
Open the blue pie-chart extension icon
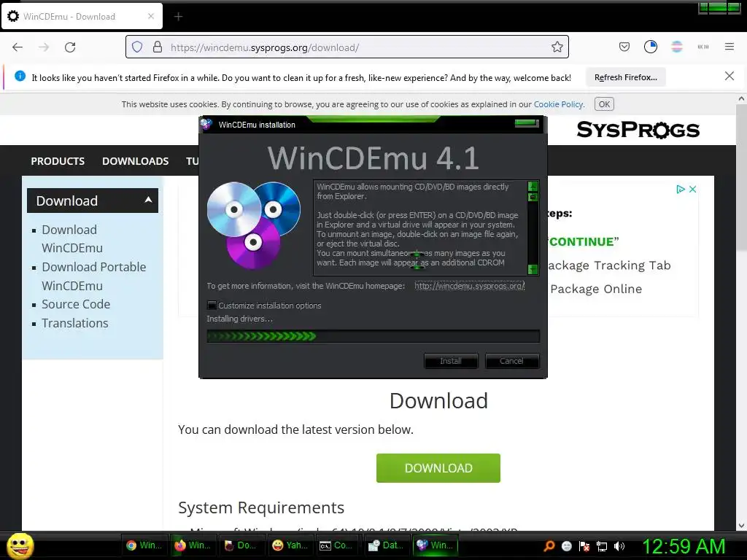[650, 47]
